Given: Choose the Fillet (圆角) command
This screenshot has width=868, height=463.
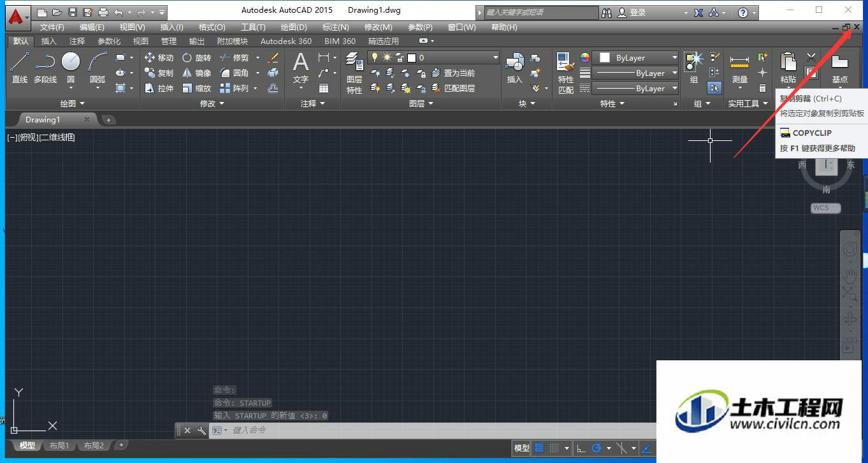Looking at the screenshot, I should 234,73.
